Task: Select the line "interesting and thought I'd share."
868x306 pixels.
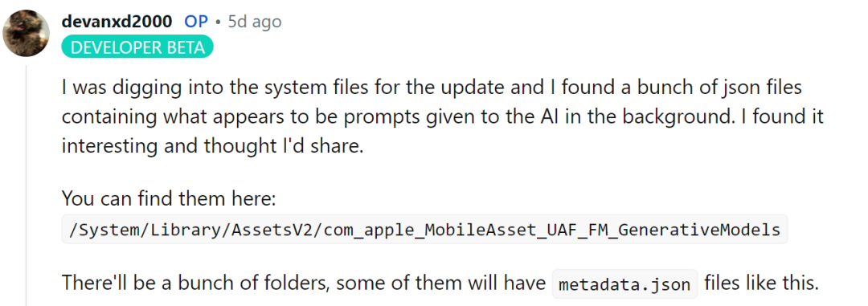Action: tap(212, 147)
